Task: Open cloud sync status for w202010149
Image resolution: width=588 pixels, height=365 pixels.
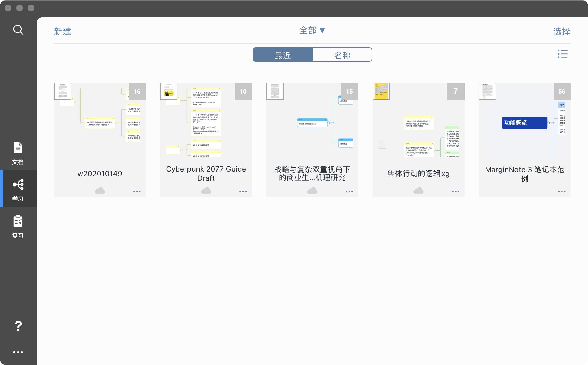Action: tap(100, 190)
